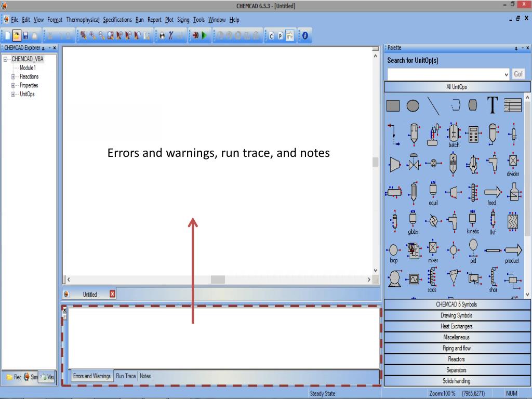Save the simulation with the disk icon
This screenshot has width=532, height=399.
26,35
